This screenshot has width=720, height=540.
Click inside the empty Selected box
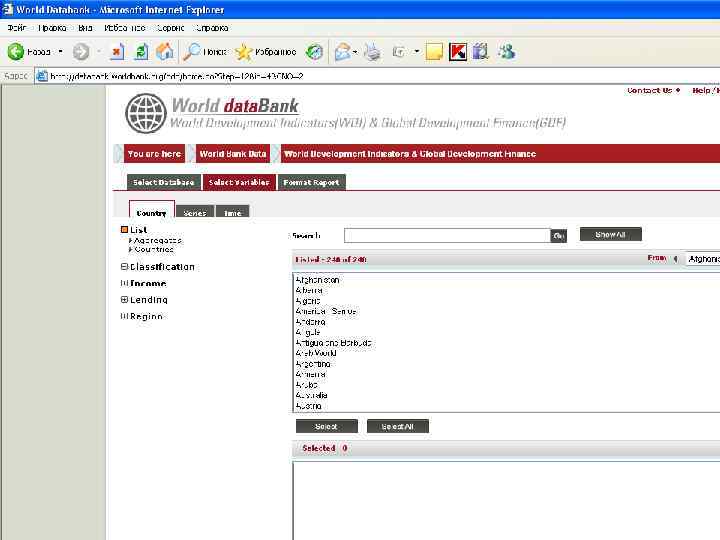[506, 501]
